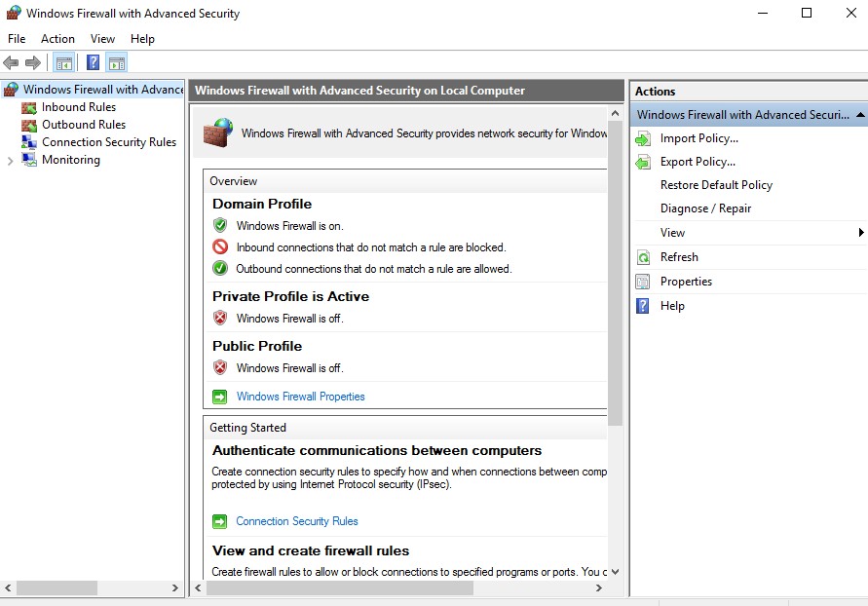
Task: Click the Help question mark icon in Actions
Action: tap(643, 306)
